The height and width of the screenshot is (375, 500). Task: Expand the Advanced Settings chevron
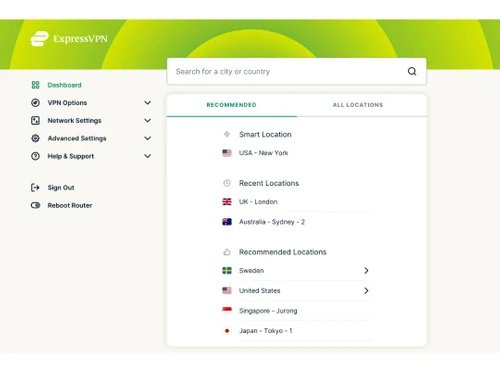click(147, 138)
